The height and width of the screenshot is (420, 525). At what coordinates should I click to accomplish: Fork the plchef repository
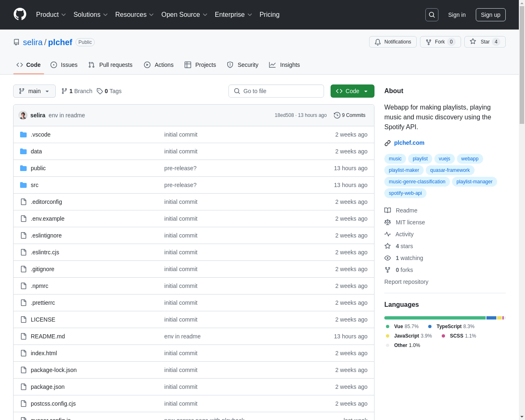[x=441, y=42]
